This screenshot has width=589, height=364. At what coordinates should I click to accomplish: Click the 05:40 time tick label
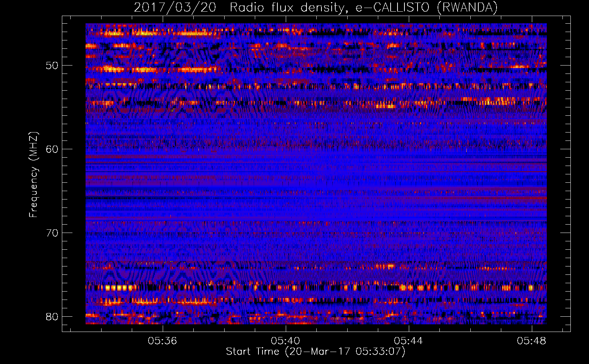285,341
